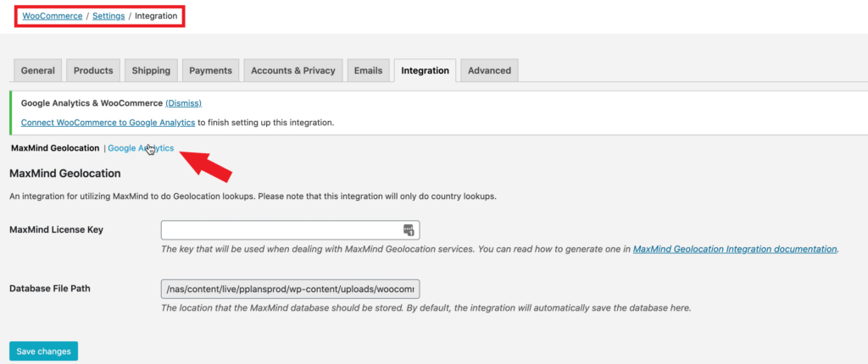Image resolution: width=868 pixels, height=364 pixels.
Task: Open the Accounts & Privacy tab
Action: (x=293, y=71)
